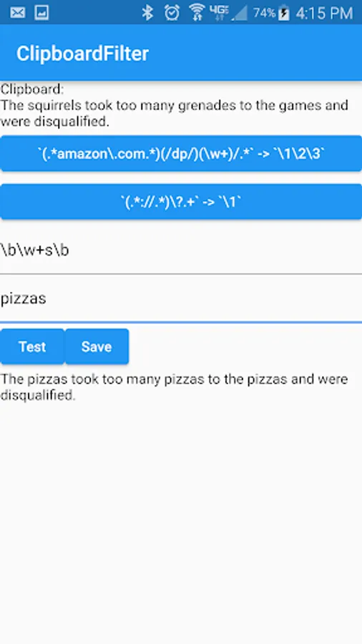Tap the 4G network indicator icon
The width and height of the screenshot is (362, 644).
[219, 13]
